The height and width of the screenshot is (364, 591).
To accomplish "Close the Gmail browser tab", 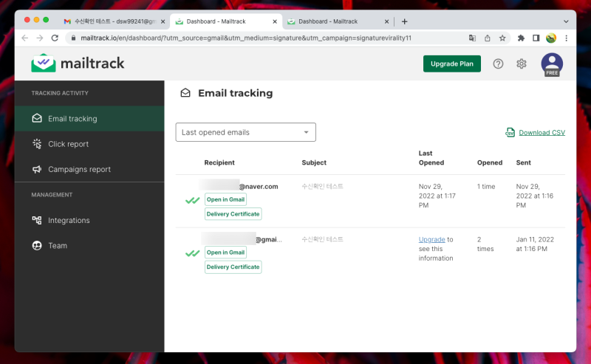I will tap(163, 21).
